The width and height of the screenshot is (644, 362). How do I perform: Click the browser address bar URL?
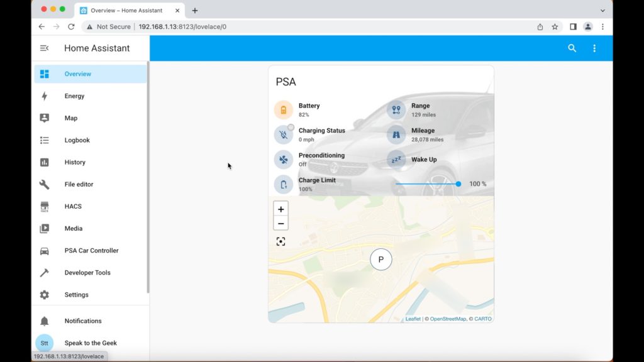point(182,26)
